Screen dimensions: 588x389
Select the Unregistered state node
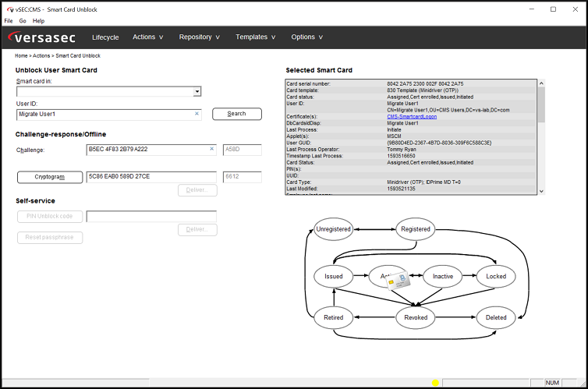point(334,229)
